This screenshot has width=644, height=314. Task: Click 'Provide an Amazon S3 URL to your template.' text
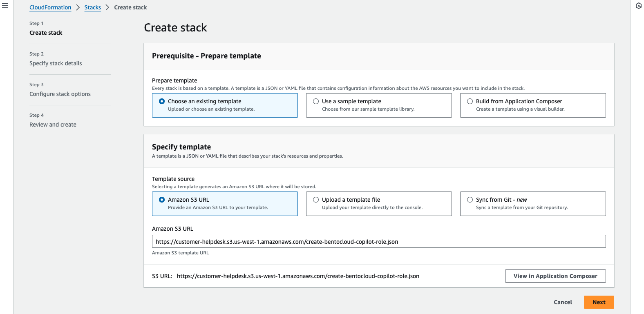click(x=218, y=207)
